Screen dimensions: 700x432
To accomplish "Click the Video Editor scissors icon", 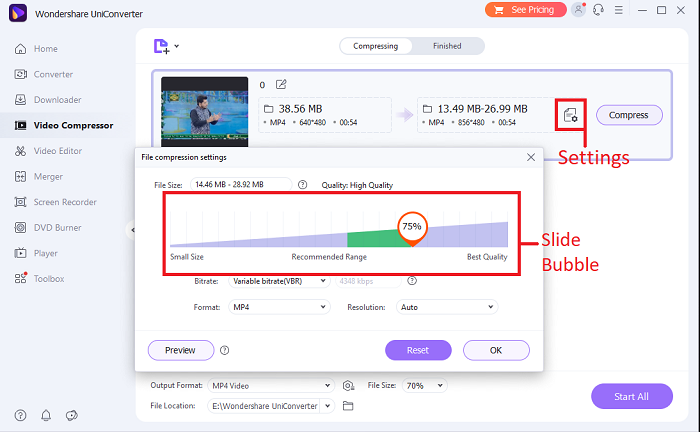I will coord(21,151).
